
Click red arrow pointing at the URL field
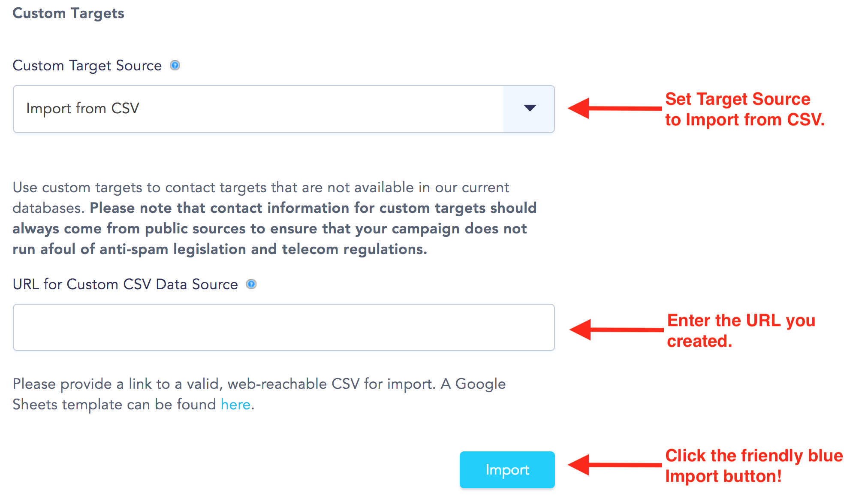click(x=616, y=330)
